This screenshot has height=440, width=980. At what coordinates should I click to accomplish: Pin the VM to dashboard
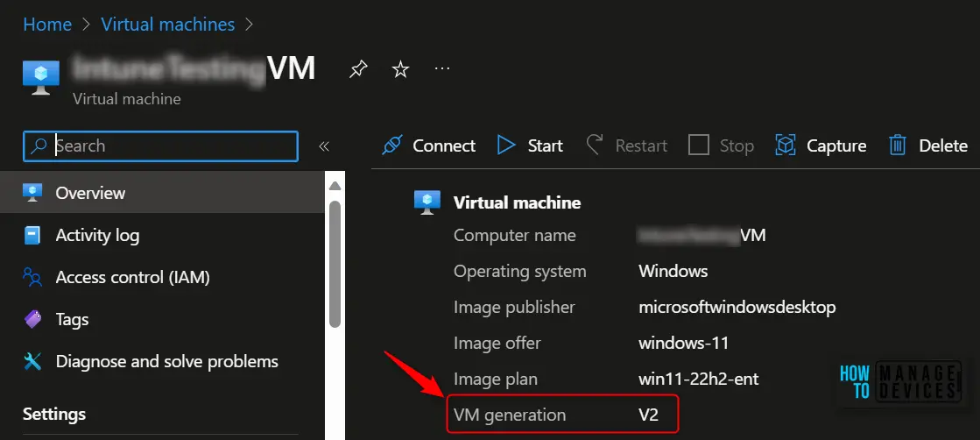click(x=358, y=69)
